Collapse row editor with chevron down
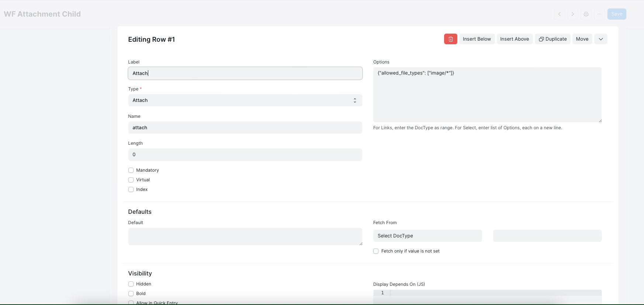This screenshot has width=644, height=305. click(601, 39)
